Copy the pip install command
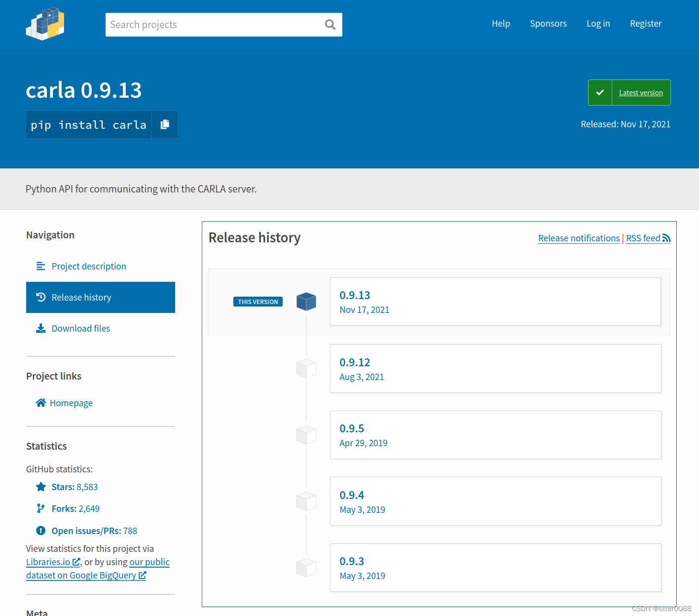Screen dimensions: 699x616 [x=165, y=124]
